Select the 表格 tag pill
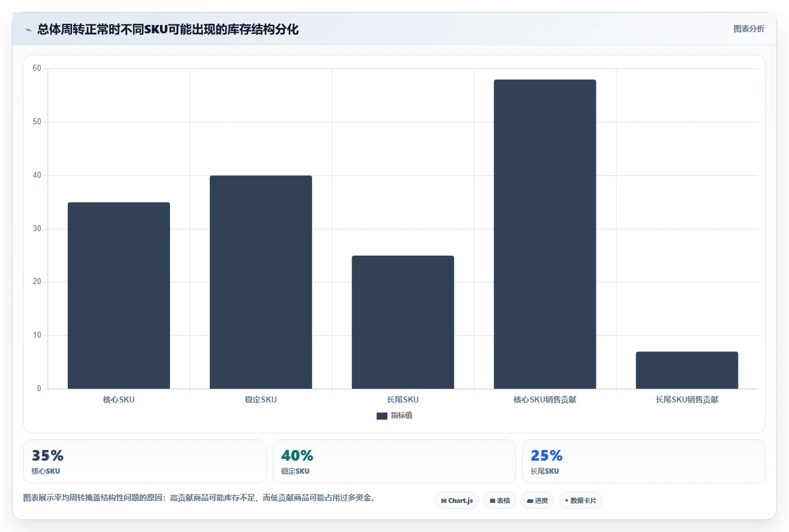 pyautogui.click(x=500, y=500)
